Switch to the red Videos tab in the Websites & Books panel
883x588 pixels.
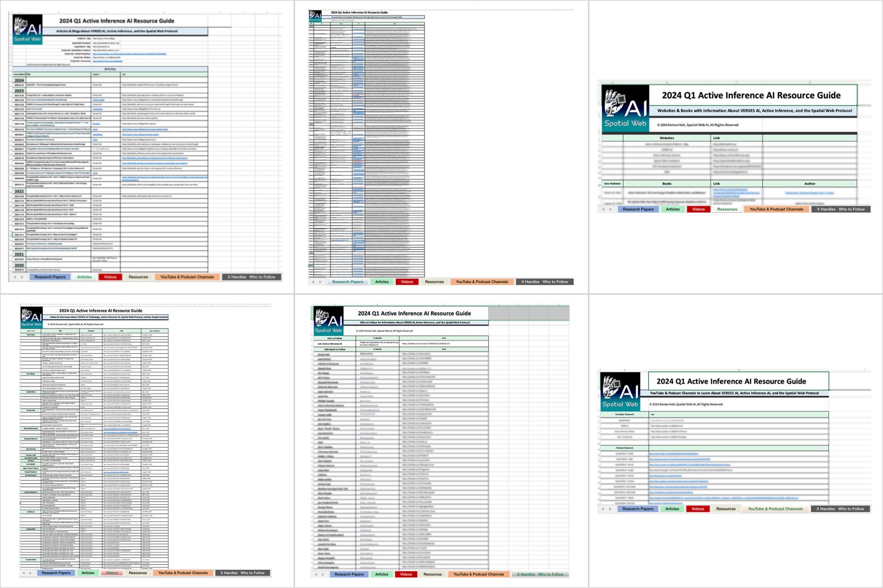(698, 209)
